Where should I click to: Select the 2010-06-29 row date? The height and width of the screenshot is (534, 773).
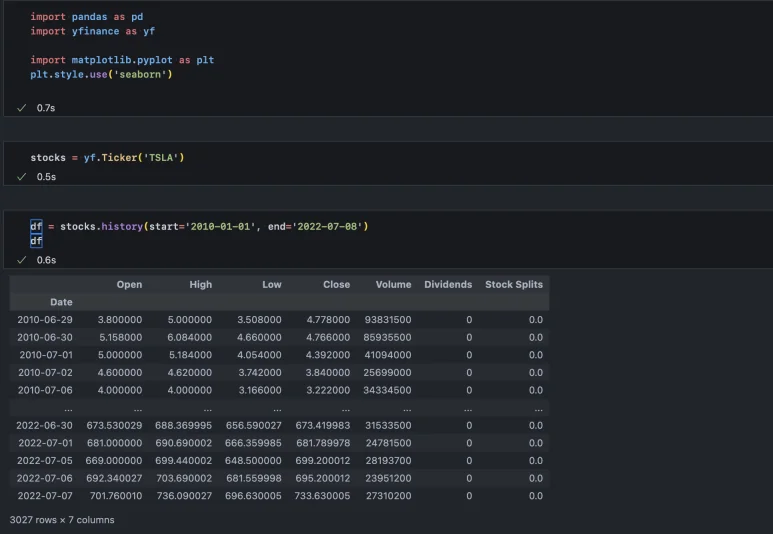coord(45,320)
